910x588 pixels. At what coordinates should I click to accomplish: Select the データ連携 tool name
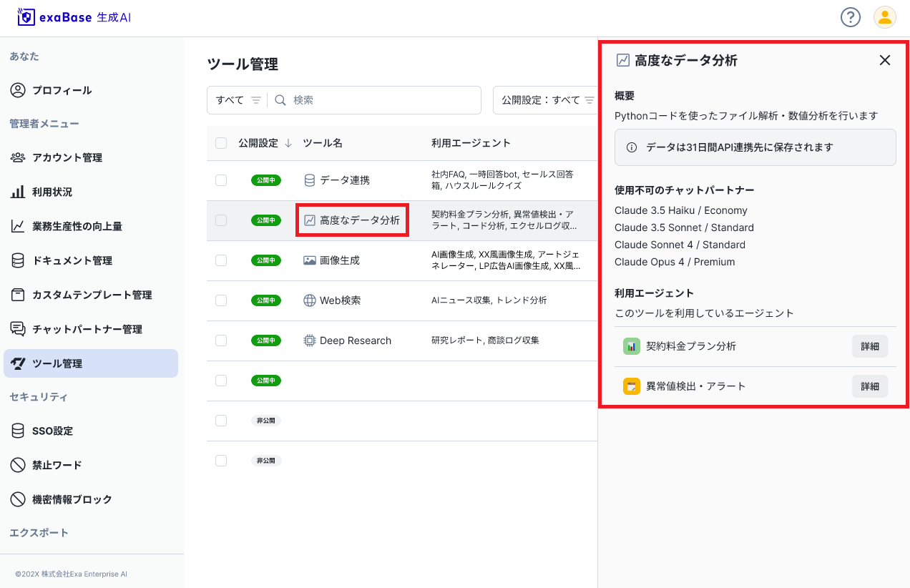345,180
